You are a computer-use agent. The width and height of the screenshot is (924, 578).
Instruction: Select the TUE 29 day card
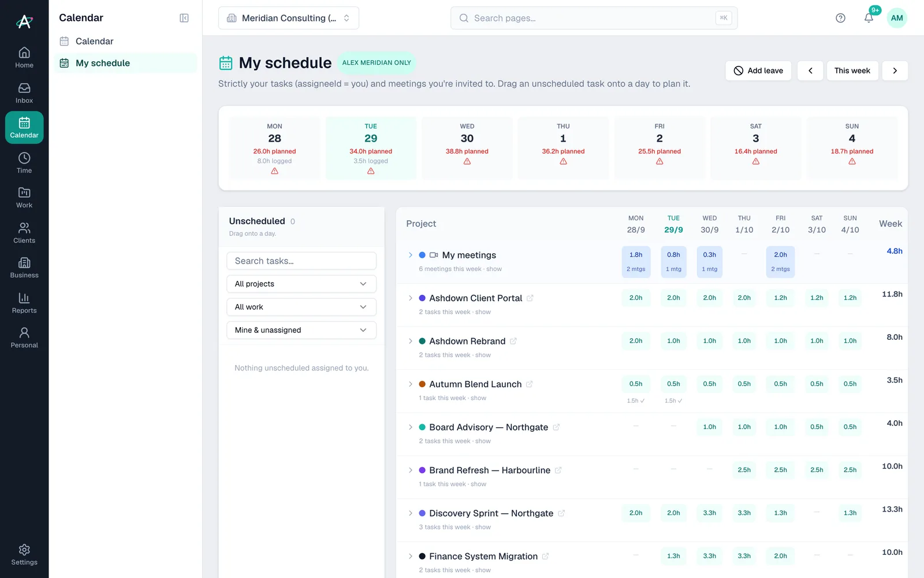click(371, 148)
